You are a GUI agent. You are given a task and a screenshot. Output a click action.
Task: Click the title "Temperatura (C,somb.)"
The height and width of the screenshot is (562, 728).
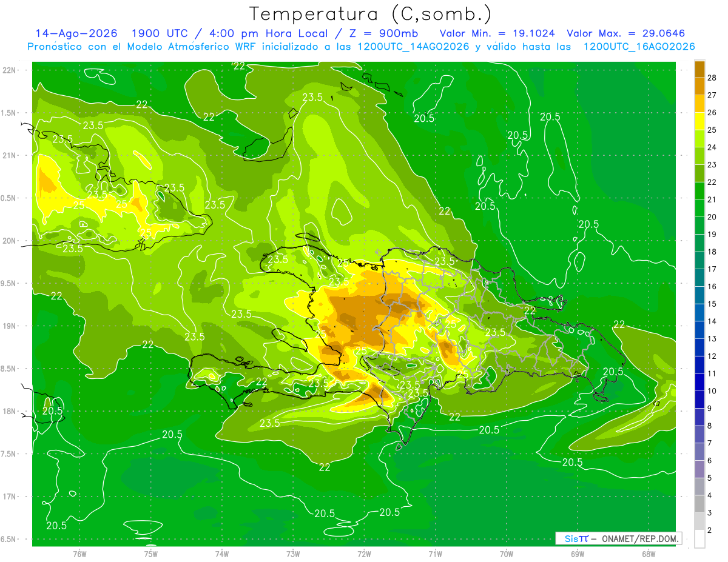tap(370, 14)
